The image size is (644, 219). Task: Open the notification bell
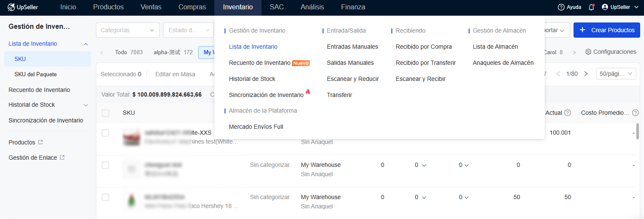click(591, 7)
